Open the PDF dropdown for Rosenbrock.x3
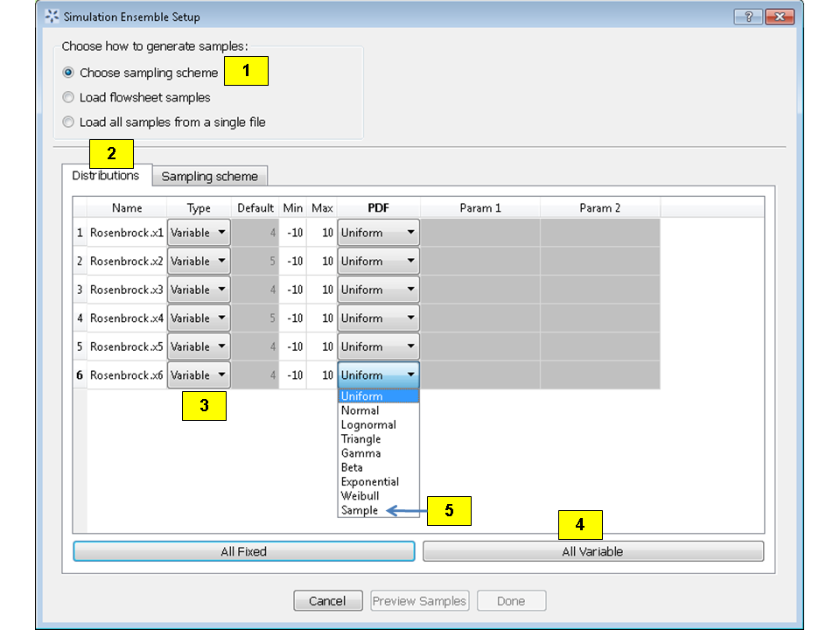Image resolution: width=840 pixels, height=630 pixels. click(377, 289)
